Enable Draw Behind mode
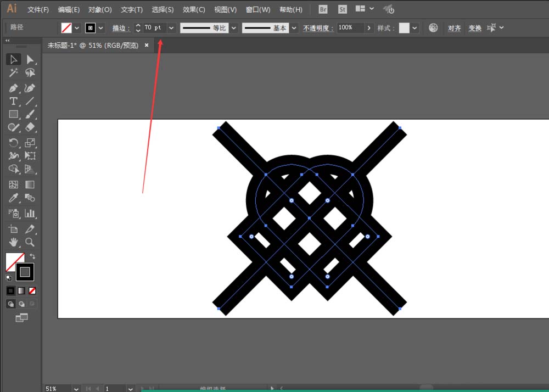This screenshot has height=392, width=549. tap(22, 304)
